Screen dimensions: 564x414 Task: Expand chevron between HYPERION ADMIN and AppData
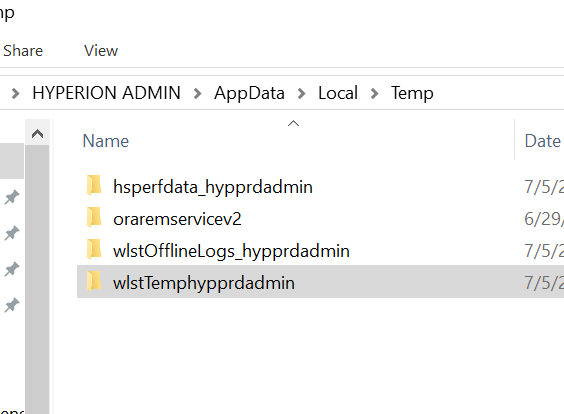197,94
